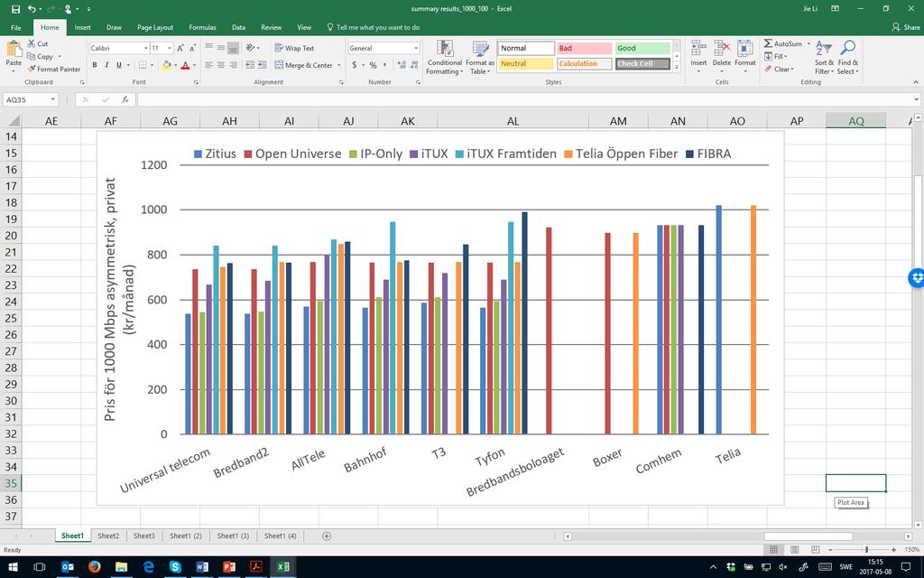Delete cells using the Delete icon
924x578 pixels.
point(722,49)
